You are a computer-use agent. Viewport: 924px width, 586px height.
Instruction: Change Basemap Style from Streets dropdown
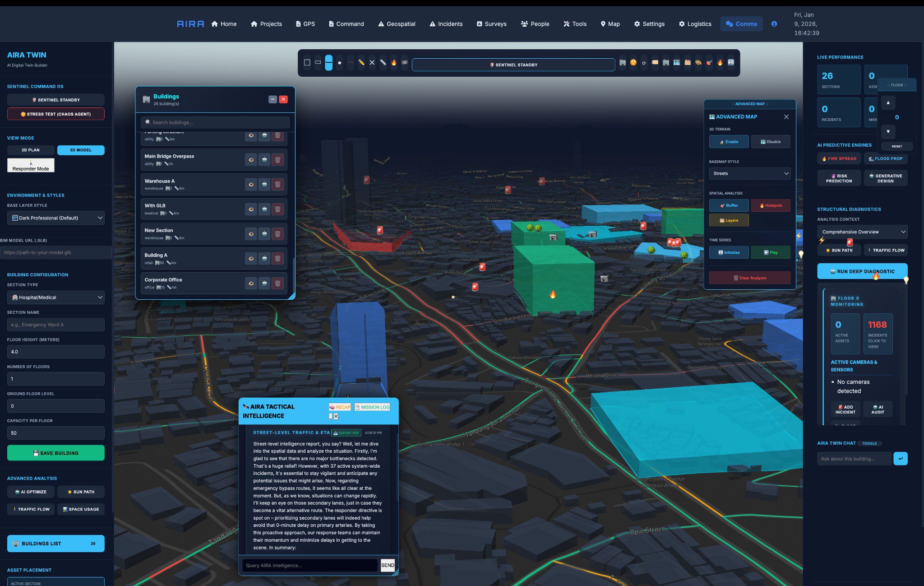click(749, 173)
